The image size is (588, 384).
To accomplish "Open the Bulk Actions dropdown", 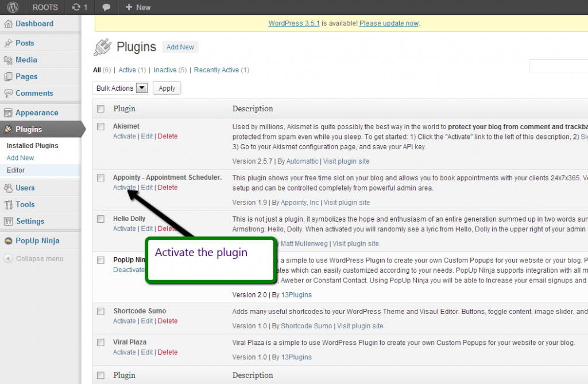I will click(121, 88).
